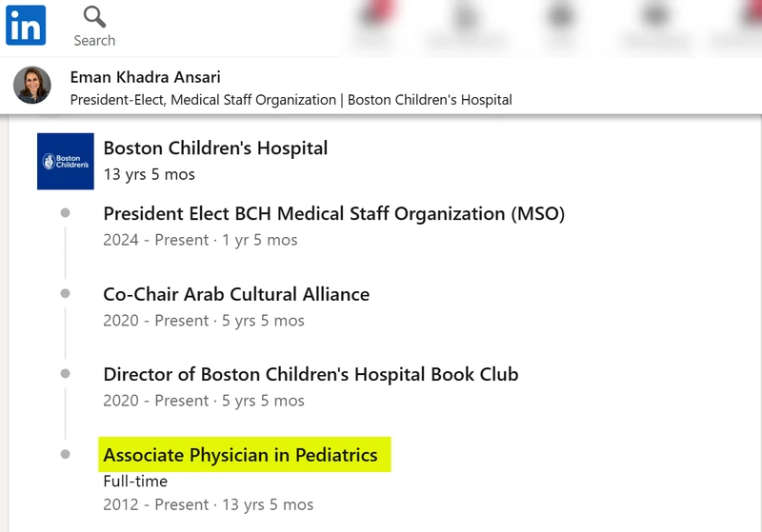
Task: Select the President-Elect headline text under the name
Action: 291,99
